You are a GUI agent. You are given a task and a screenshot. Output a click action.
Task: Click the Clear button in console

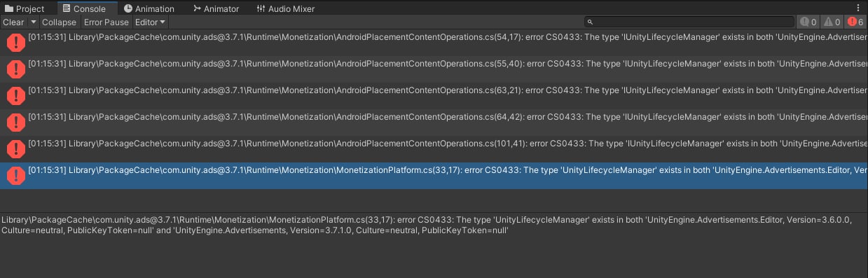pyautogui.click(x=13, y=22)
